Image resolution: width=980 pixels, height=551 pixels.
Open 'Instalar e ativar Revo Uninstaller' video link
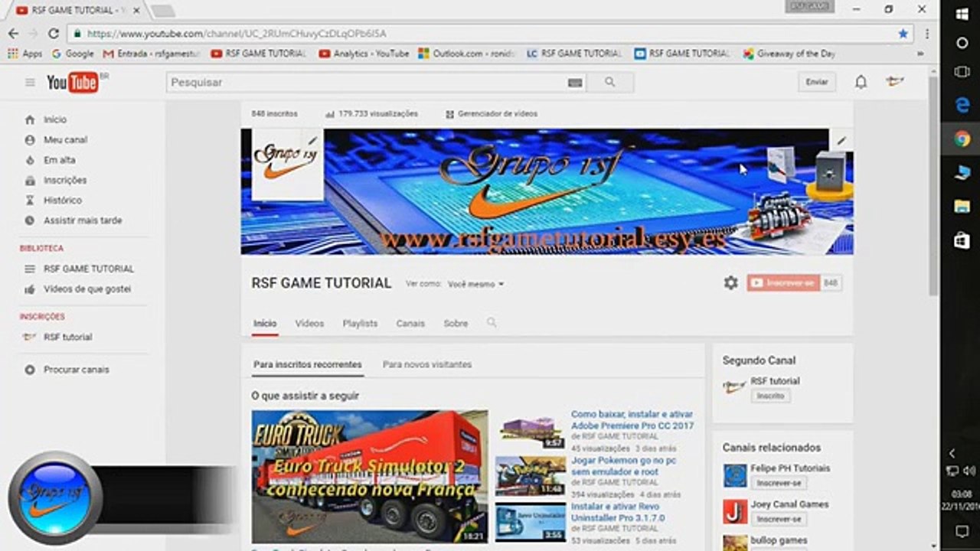[x=618, y=513]
